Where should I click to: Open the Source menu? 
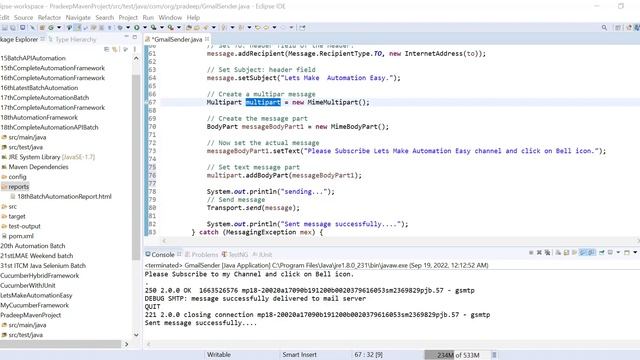pos(23,18)
